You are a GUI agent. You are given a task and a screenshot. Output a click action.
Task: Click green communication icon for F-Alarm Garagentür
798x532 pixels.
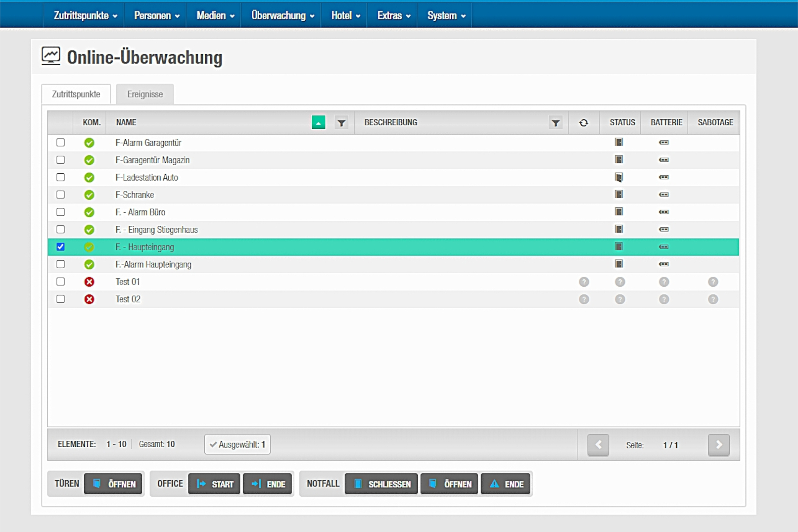click(89, 142)
